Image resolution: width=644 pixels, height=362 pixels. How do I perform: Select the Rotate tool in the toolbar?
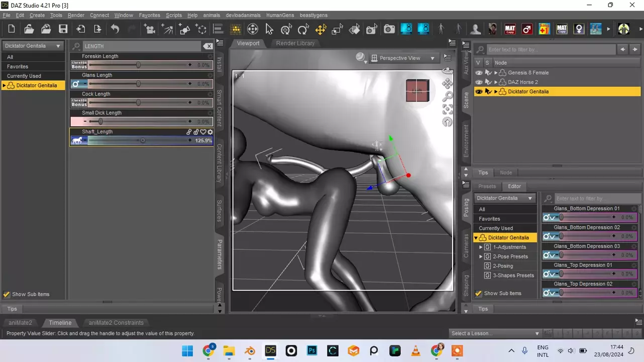point(302,29)
